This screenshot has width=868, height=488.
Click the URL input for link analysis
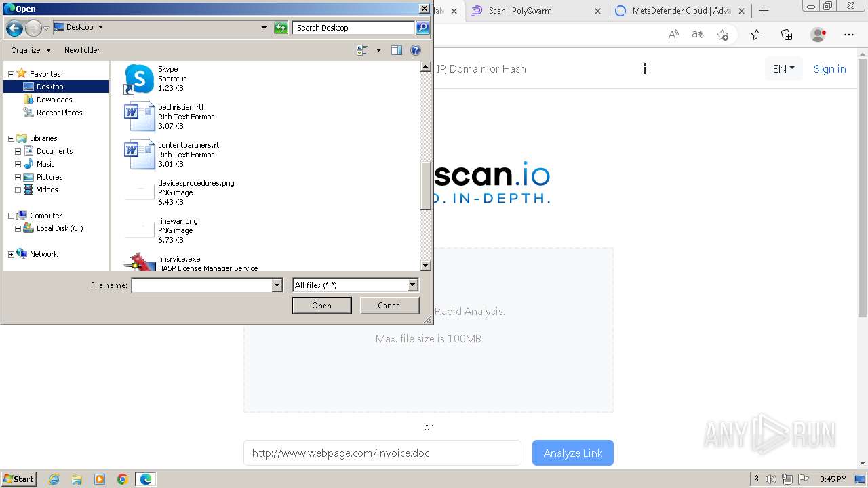coord(382,453)
